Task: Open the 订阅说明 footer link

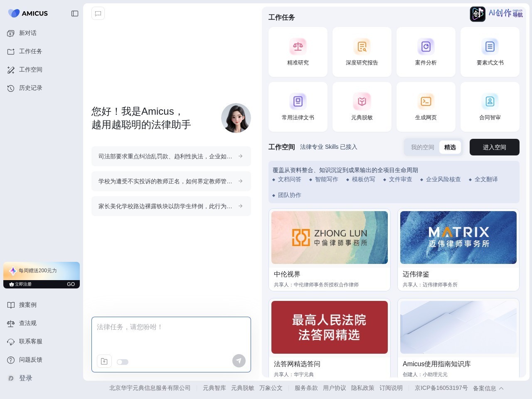Action: 391,388
